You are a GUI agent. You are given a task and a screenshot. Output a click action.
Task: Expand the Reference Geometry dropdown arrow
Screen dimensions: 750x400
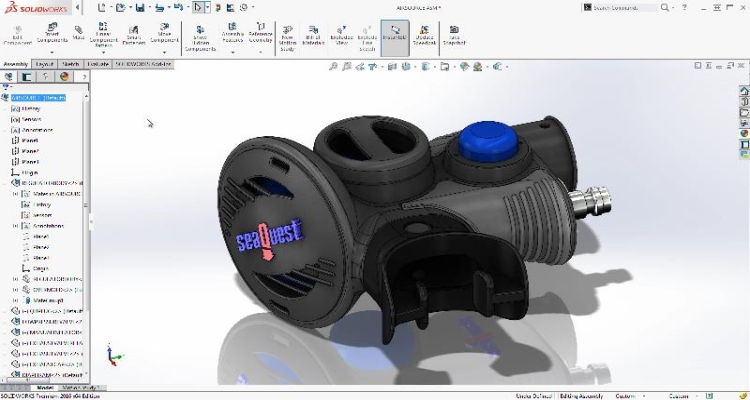(x=261, y=52)
